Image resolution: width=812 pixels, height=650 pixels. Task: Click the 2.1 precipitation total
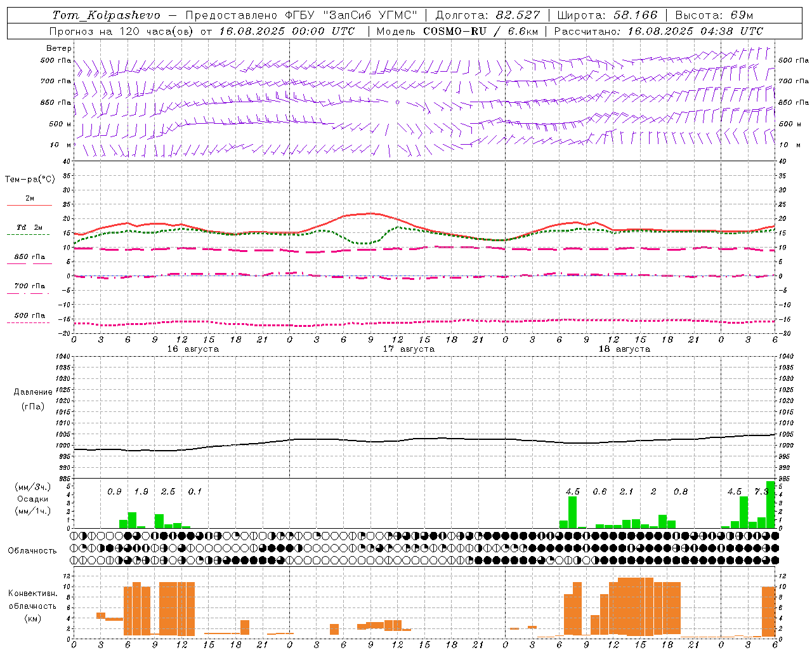tap(626, 492)
